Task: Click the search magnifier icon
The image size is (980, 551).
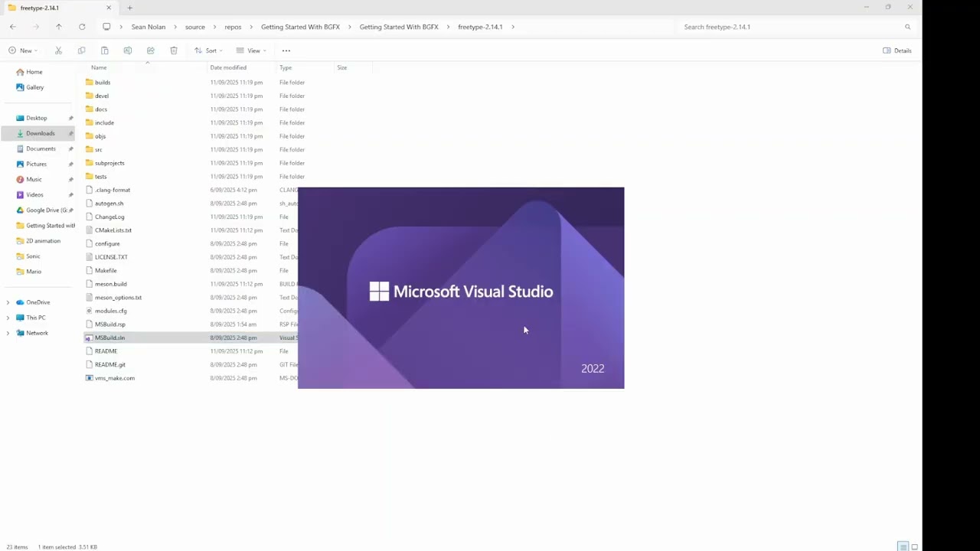Action: [x=908, y=27]
